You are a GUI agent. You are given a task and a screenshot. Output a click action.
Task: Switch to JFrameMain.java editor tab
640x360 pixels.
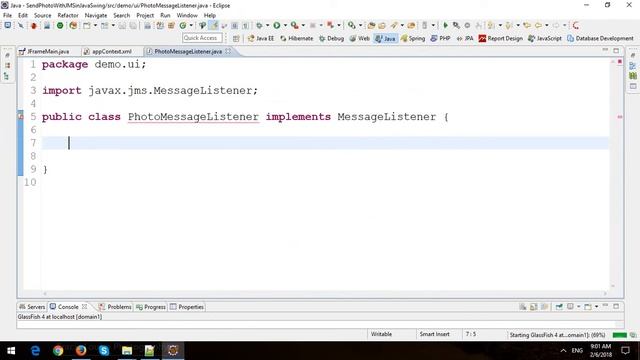coord(44,51)
